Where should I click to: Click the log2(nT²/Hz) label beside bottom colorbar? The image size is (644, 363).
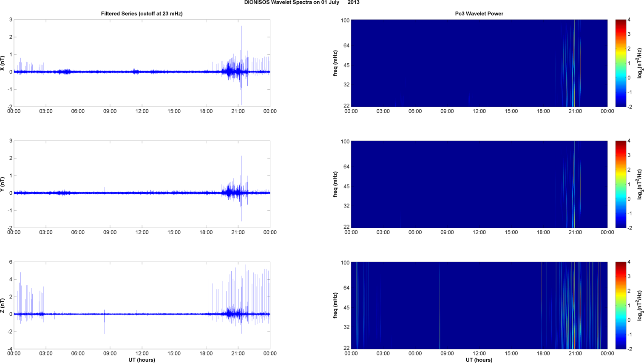click(640, 306)
